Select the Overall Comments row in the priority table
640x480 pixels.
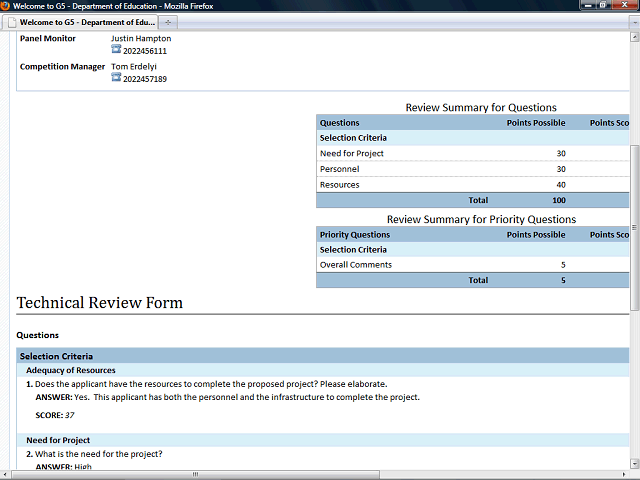point(355,265)
